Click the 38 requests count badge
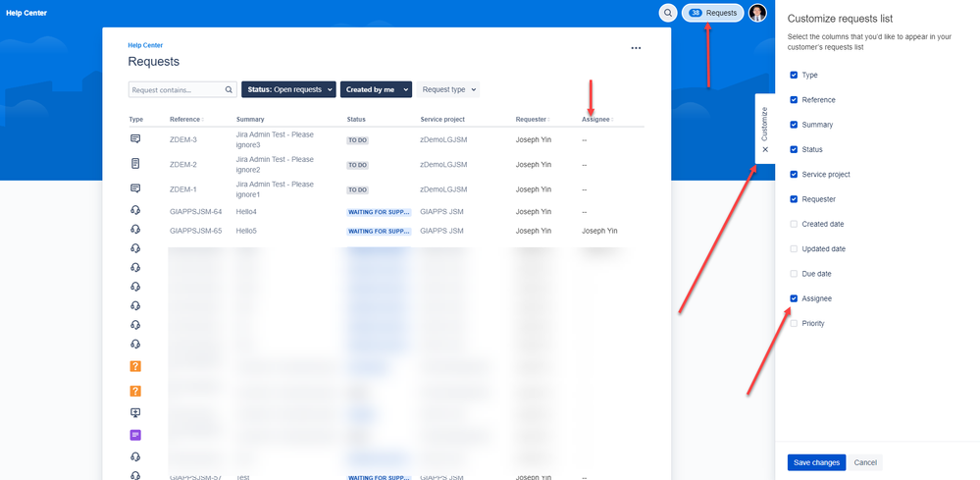Viewport: 980px width, 480px height. 696,13
